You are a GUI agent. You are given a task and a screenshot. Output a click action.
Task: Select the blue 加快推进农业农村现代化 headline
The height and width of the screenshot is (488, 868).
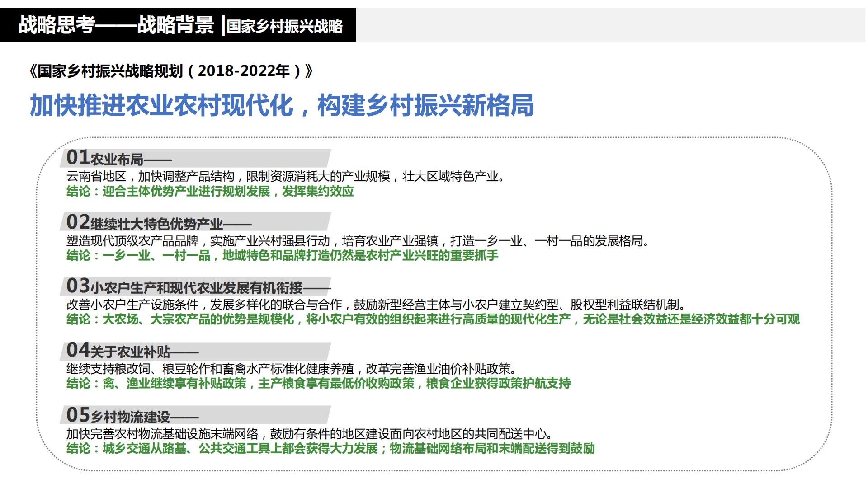(280, 105)
